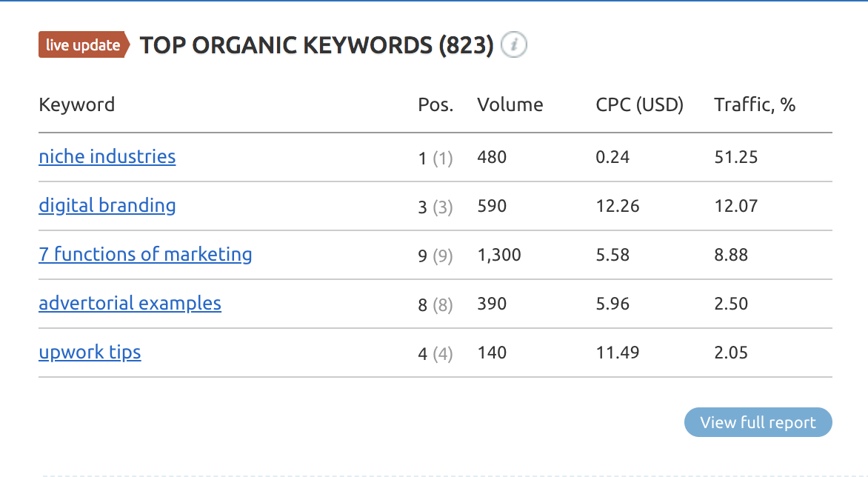Click CPC value 12.26 for digital branding
Image resolution: width=868 pixels, height=477 pixels.
click(x=617, y=206)
